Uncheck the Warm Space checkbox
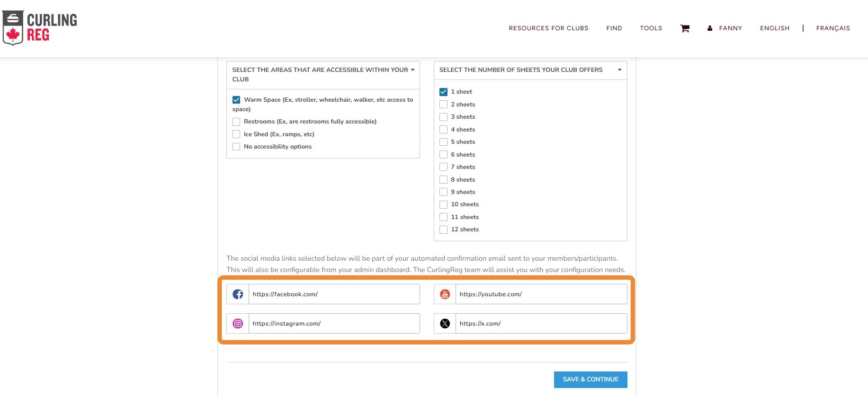The image size is (868, 397). coord(236,100)
